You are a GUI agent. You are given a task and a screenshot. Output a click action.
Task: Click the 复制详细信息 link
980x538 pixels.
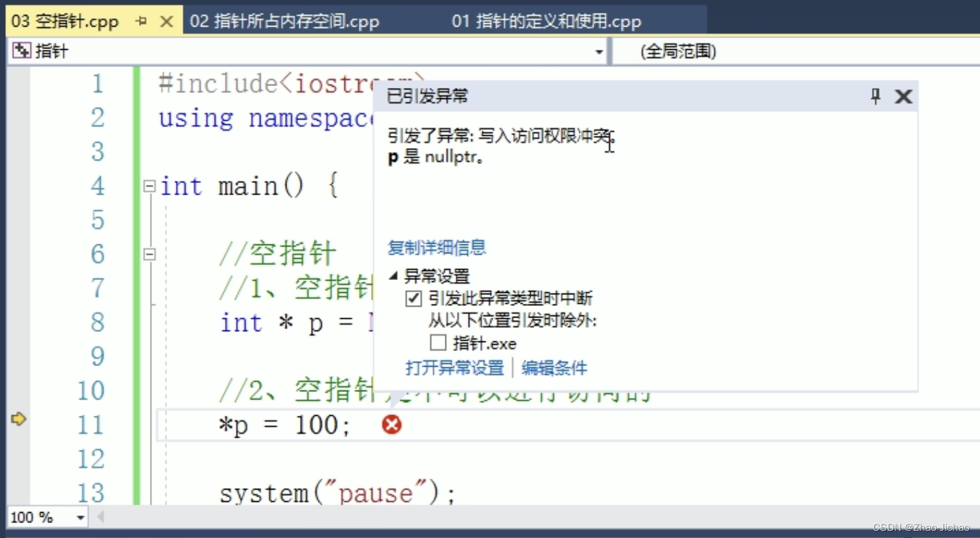(x=437, y=248)
